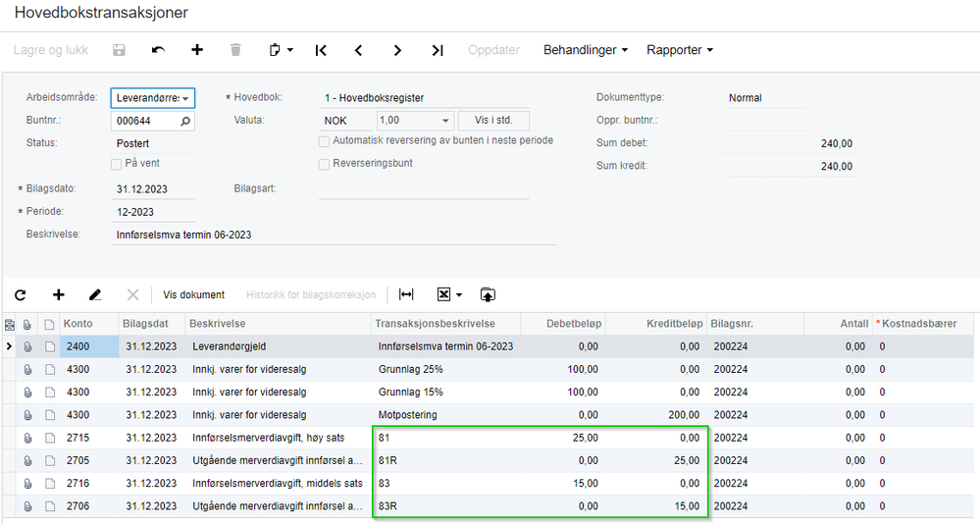The height and width of the screenshot is (525, 980).
Task: Click the Grunnlag 15% cell
Action: [446, 393]
